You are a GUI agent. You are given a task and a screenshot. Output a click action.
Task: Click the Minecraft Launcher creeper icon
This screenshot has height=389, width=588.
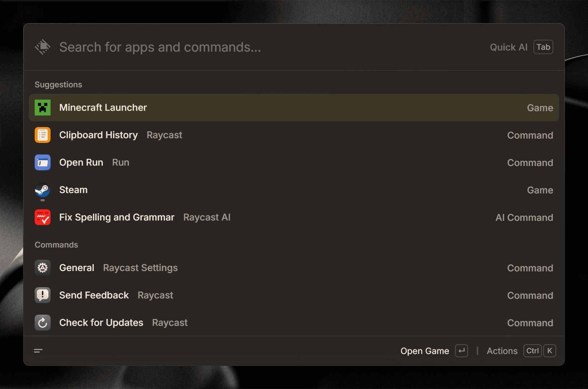[43, 108]
